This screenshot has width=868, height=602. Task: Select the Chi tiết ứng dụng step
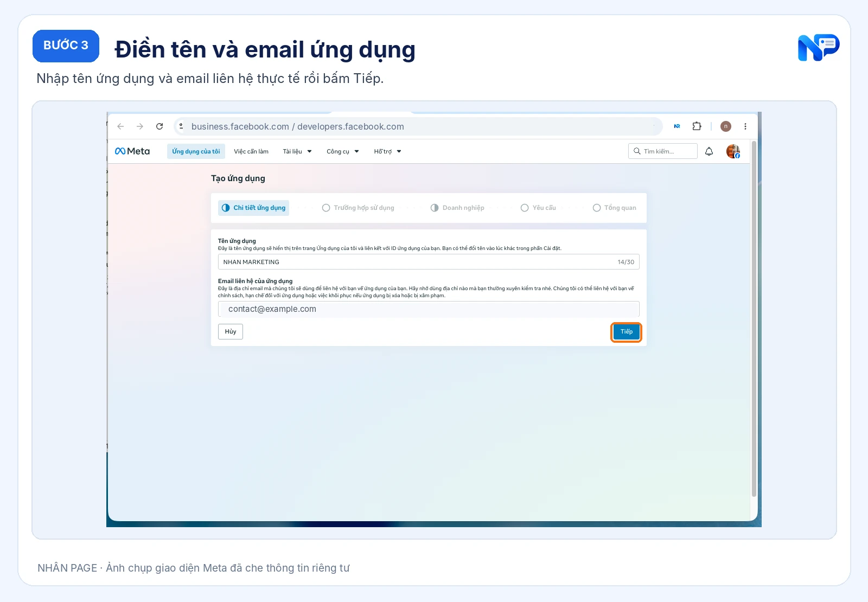[x=254, y=208]
